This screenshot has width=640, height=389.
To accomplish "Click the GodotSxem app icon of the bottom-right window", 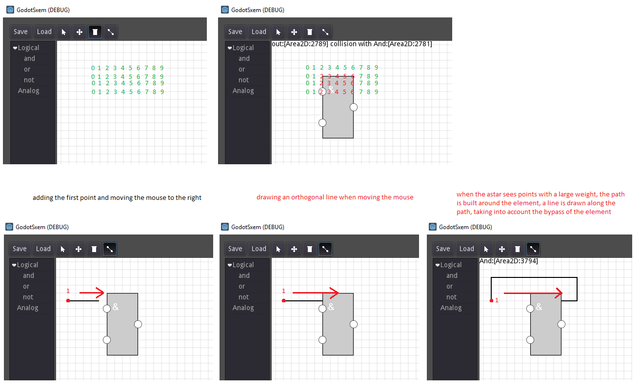I will pos(433,227).
